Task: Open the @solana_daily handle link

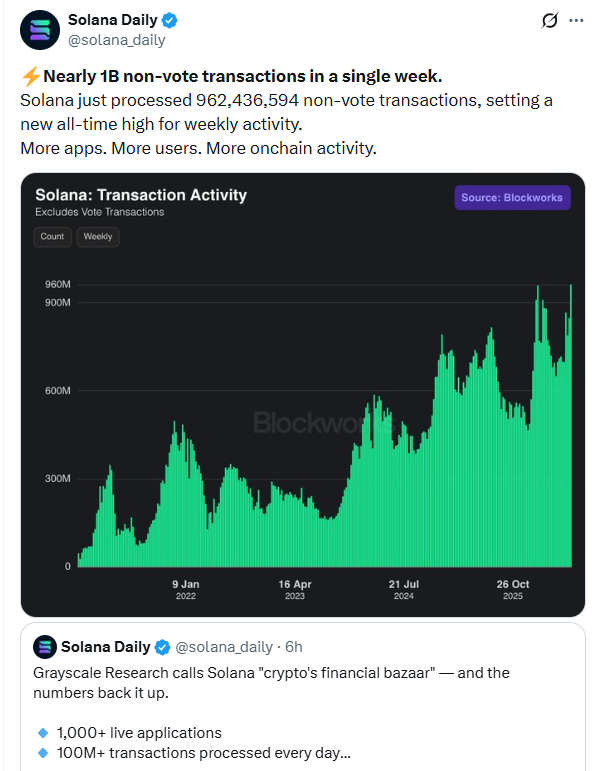Action: [117, 40]
